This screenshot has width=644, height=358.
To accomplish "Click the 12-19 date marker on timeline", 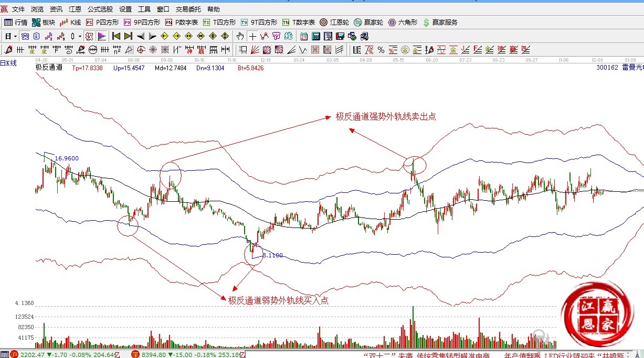I will coord(265,60).
